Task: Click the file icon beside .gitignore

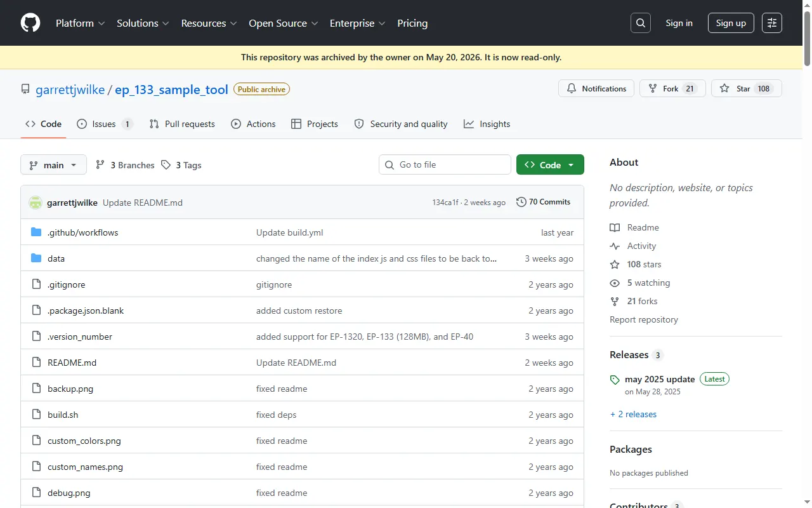Action: coord(36,284)
